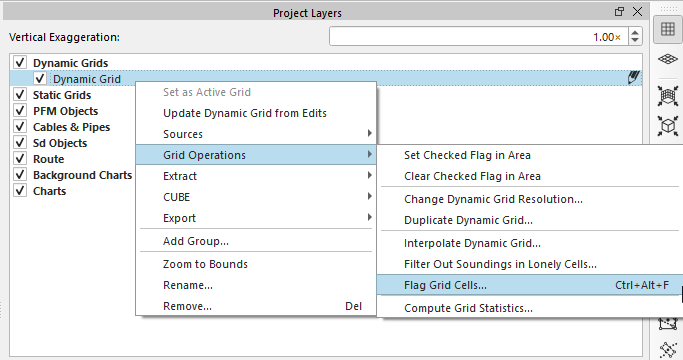Image resolution: width=683 pixels, height=360 pixels.
Task: Click the Vertical Exaggeration value field
Action: coord(478,37)
